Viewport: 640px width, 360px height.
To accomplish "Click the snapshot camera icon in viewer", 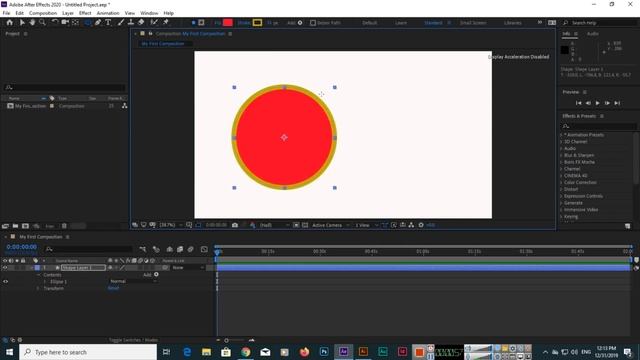I will [235, 225].
